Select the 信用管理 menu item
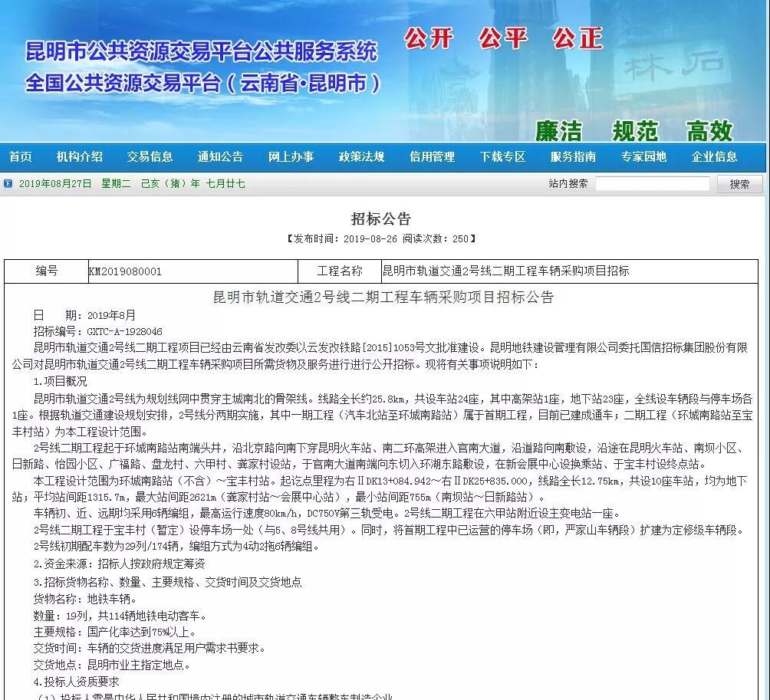The width and height of the screenshot is (770, 700). (x=432, y=157)
